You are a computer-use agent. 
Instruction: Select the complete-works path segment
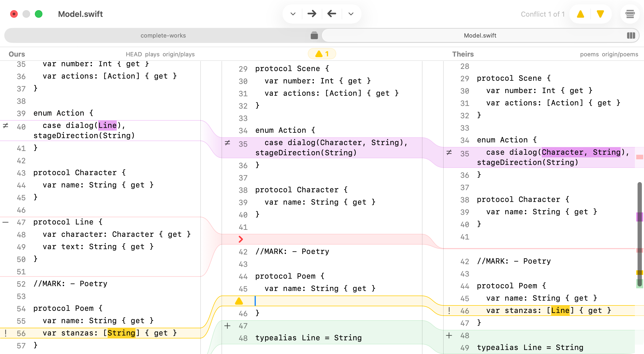(x=163, y=35)
